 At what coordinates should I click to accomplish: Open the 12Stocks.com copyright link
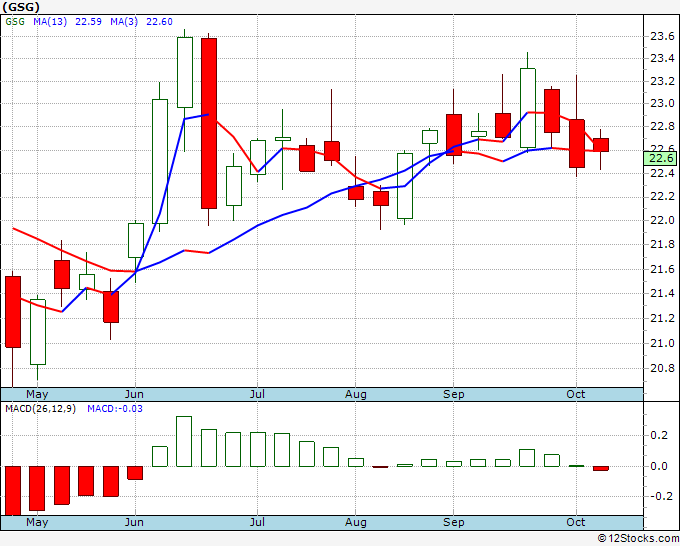pyautogui.click(x=638, y=538)
